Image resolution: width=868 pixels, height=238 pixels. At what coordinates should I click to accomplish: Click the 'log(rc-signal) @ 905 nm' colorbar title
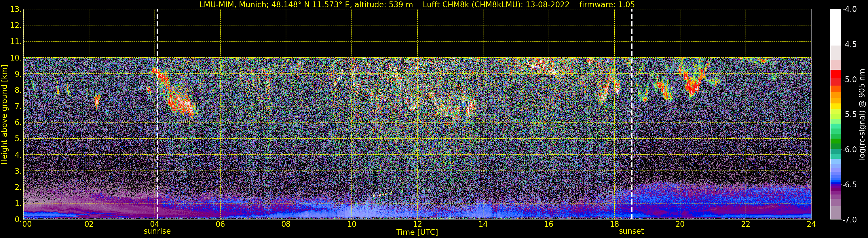tap(862, 114)
